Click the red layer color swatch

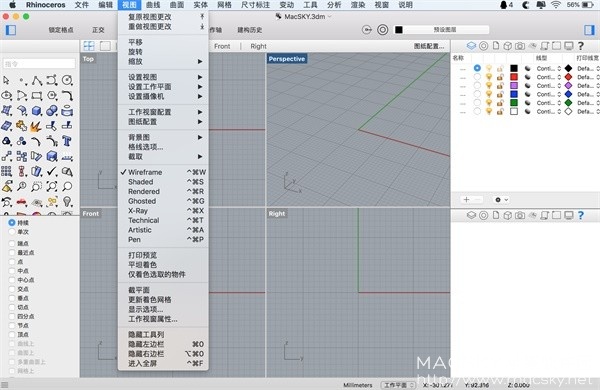click(514, 77)
